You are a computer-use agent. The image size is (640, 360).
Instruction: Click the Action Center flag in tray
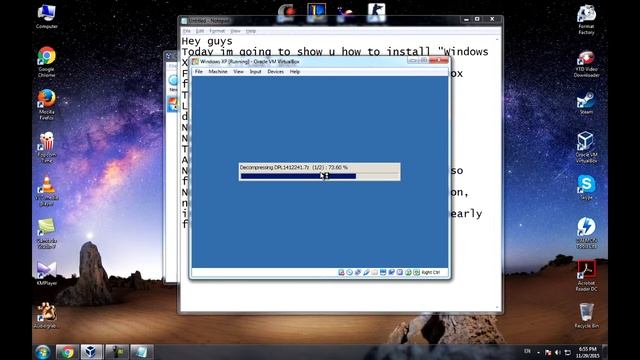tap(548, 352)
